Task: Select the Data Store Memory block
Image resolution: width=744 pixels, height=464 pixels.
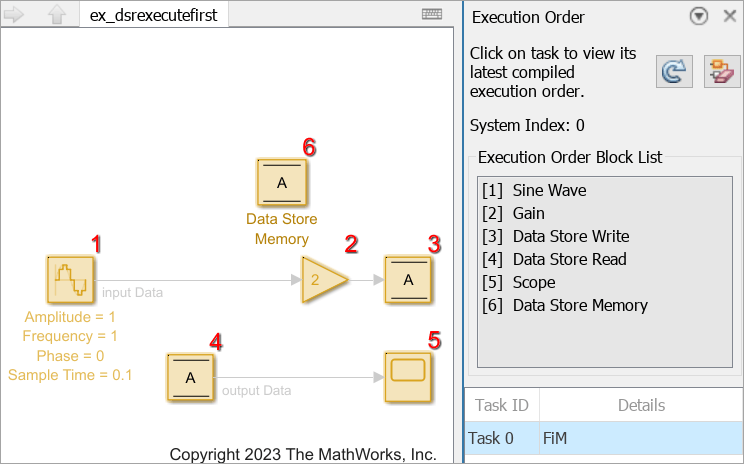Action: pyautogui.click(x=282, y=183)
